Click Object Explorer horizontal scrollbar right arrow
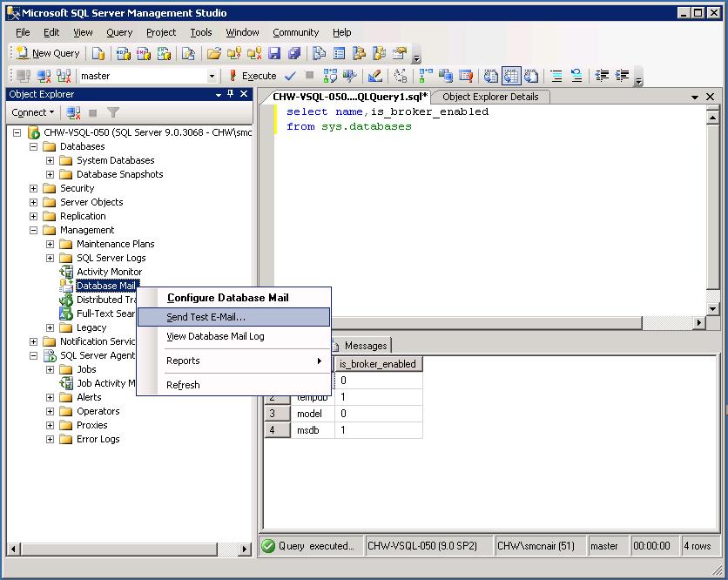Image resolution: width=728 pixels, height=580 pixels. (x=244, y=550)
